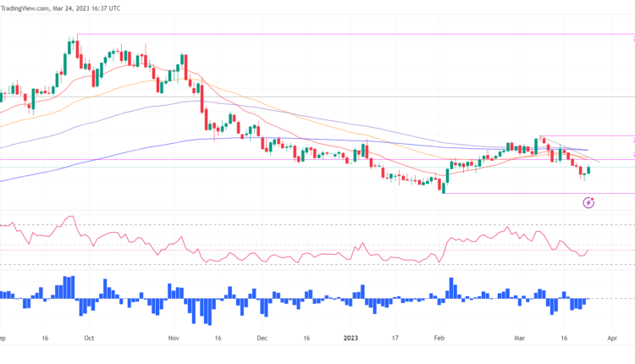635x364 pixels.
Task: Click the deepest blue histogram bar in mid-November
Action: coord(205,311)
